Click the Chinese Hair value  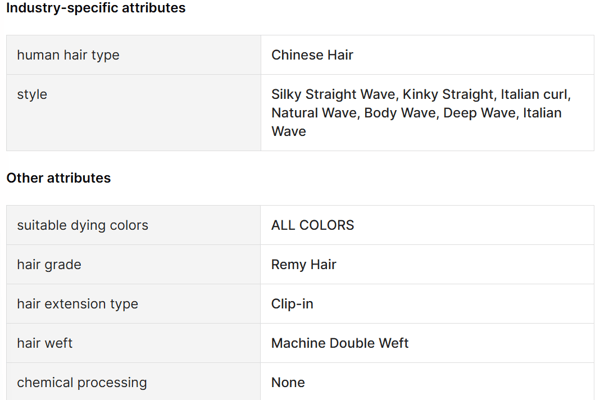pos(312,55)
